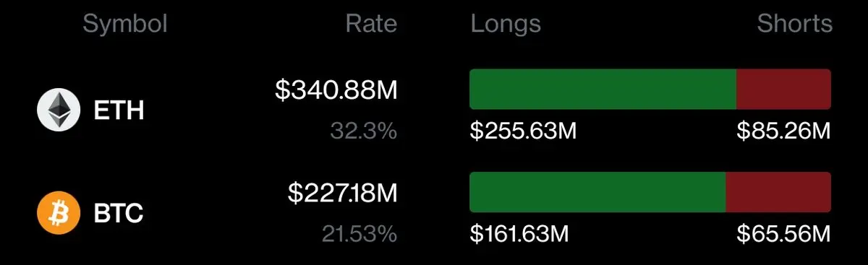
Task: Select the ETH symbol label
Action: tap(119, 110)
